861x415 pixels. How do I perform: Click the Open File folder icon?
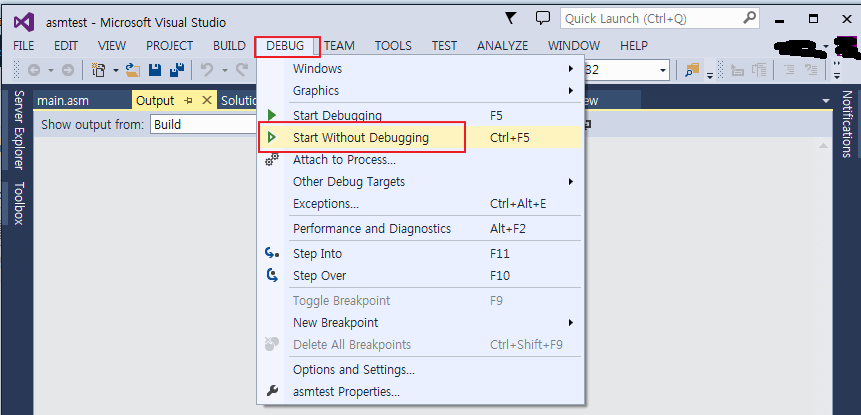133,70
